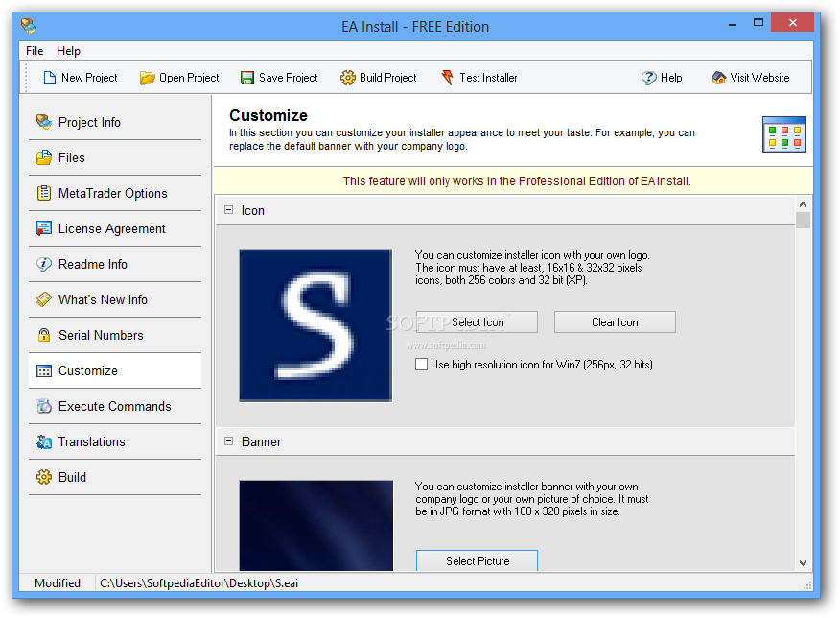Viewport: 840px width, 618px height.
Task: Open the Execute Commands section
Action: tap(115, 406)
